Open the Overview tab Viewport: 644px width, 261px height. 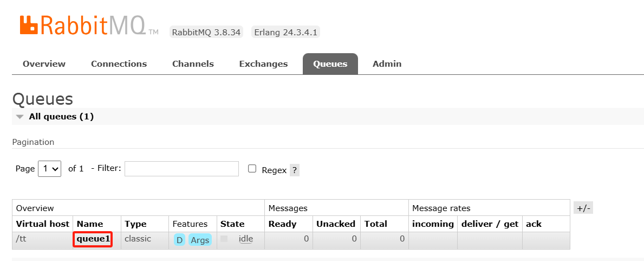tap(44, 64)
